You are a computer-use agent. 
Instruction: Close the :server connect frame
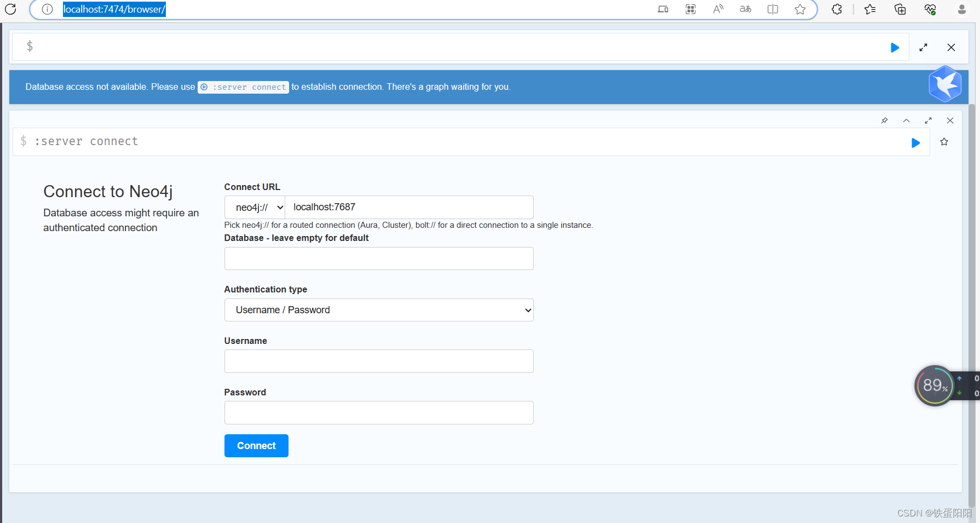click(x=950, y=120)
